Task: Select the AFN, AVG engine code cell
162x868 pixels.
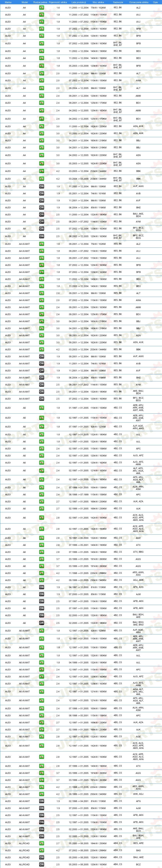Action: click(138, 587)
